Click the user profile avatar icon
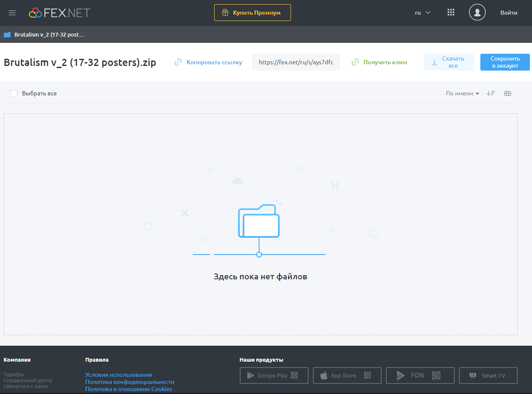This screenshot has height=394, width=532. 477,13
